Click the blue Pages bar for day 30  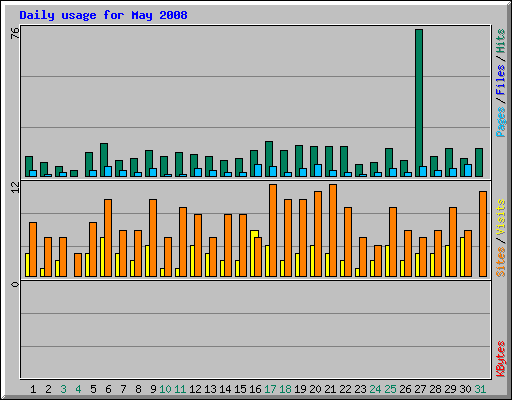coord(468,170)
